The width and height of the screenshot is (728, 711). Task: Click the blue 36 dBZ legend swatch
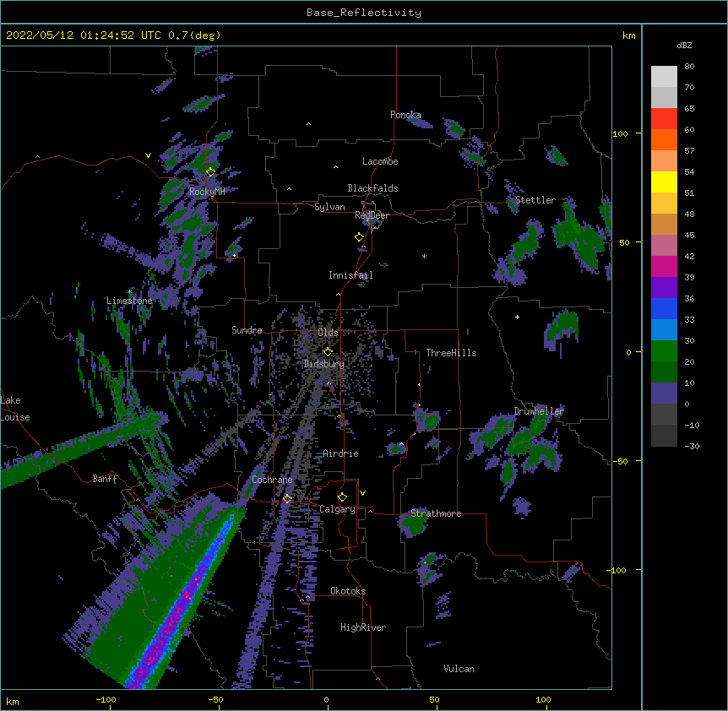[664, 308]
